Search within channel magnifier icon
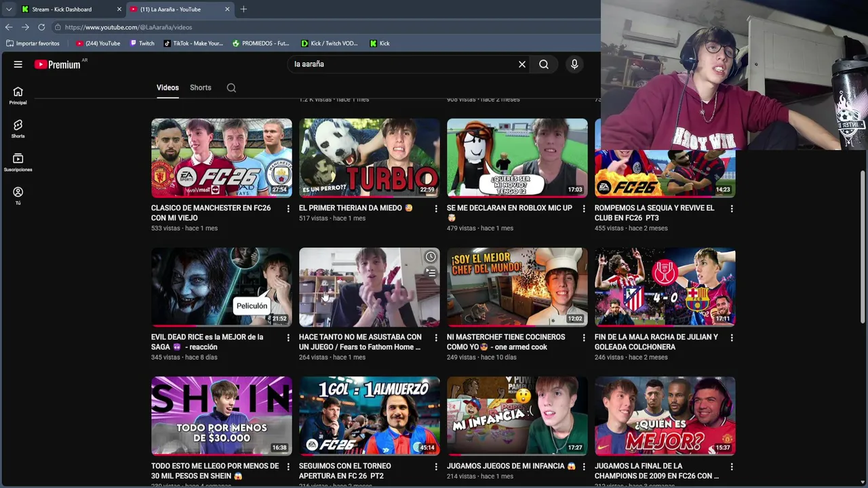 click(231, 88)
